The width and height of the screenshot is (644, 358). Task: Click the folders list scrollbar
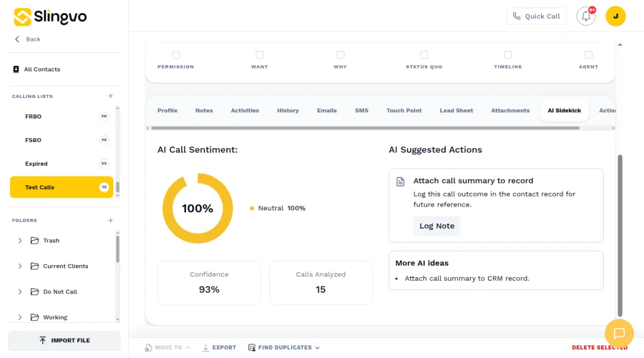pos(118,249)
